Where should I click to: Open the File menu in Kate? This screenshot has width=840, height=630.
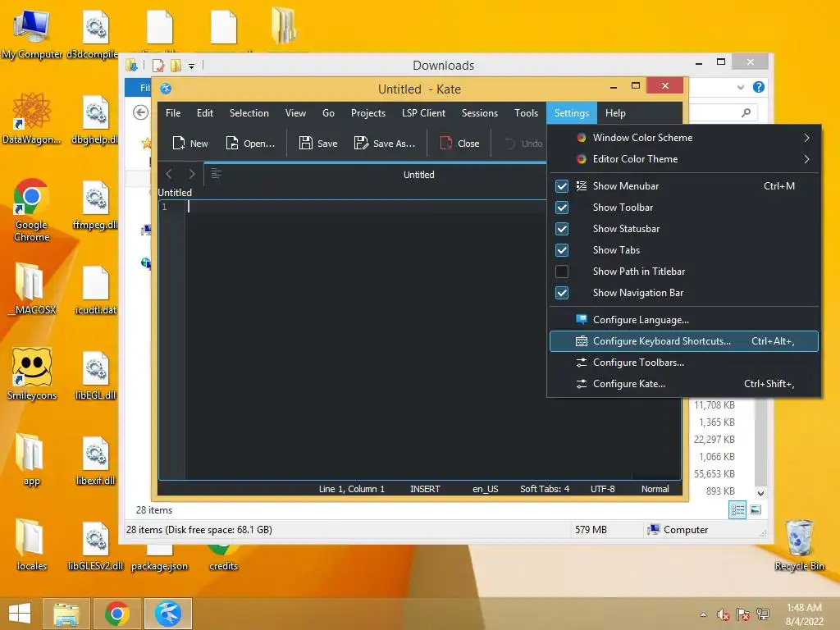tap(173, 113)
